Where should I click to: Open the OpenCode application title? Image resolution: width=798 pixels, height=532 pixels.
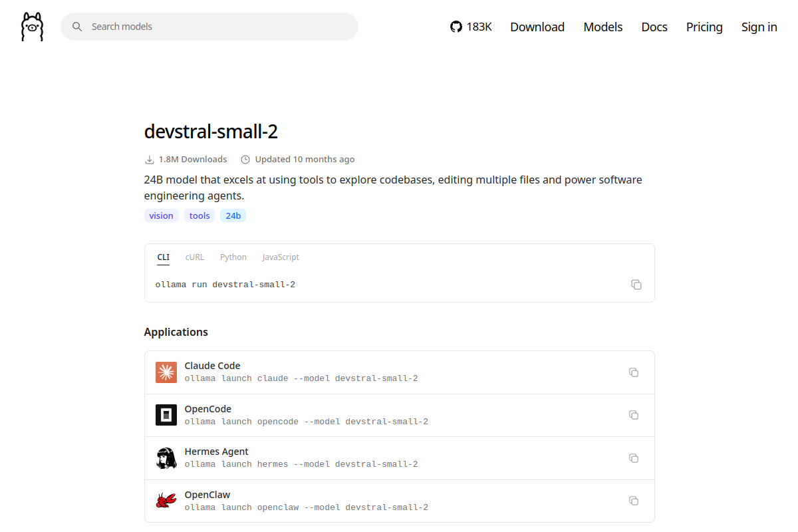coord(208,409)
